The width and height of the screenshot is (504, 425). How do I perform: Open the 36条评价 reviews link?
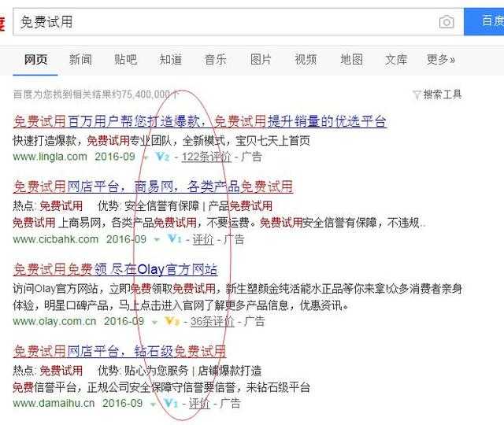tap(212, 321)
